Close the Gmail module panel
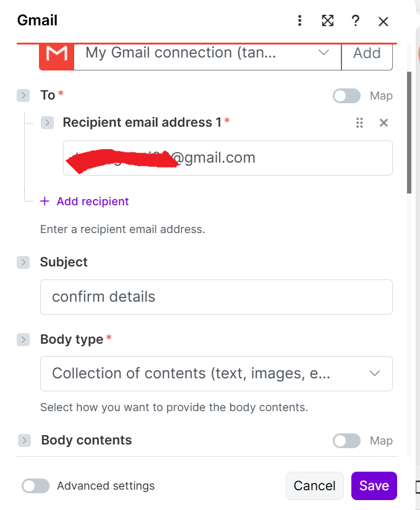 [x=383, y=21]
